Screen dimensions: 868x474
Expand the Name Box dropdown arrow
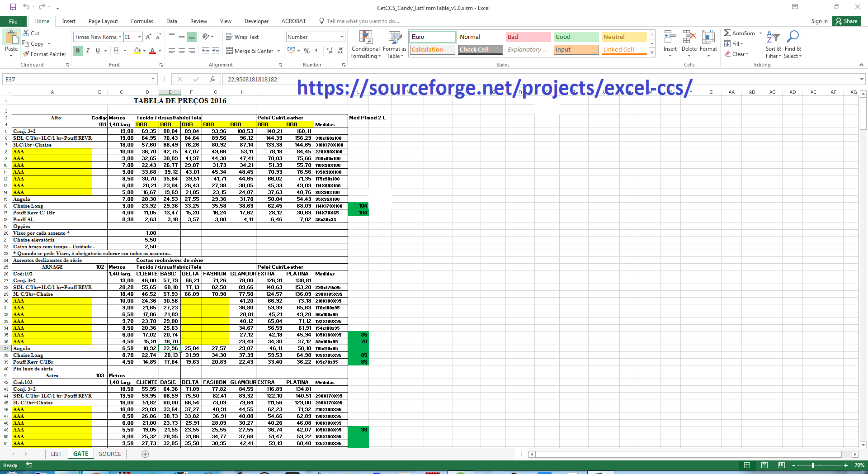click(x=153, y=79)
